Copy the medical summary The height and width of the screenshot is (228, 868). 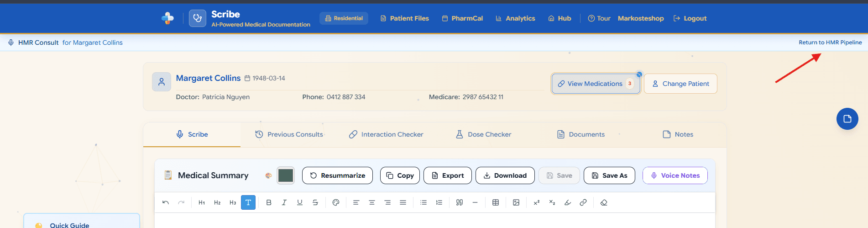point(400,175)
